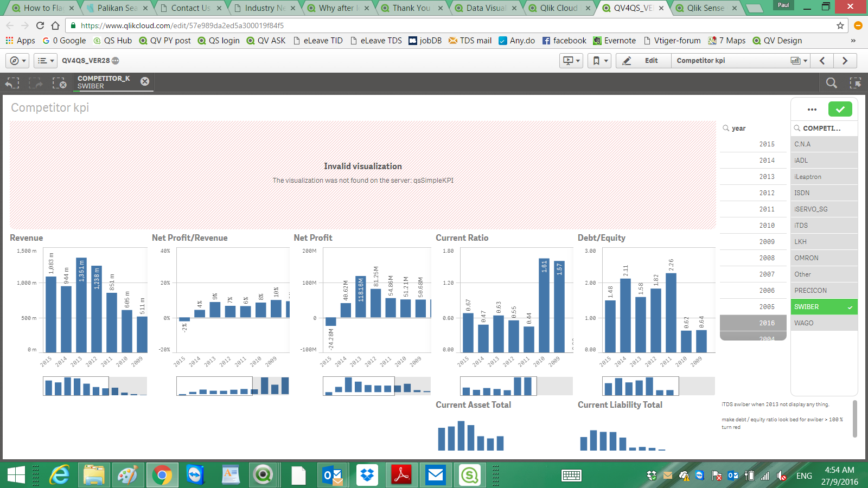Switch to the Qlik Sense browser tab
The width and height of the screenshot is (868, 488).
tap(706, 8)
